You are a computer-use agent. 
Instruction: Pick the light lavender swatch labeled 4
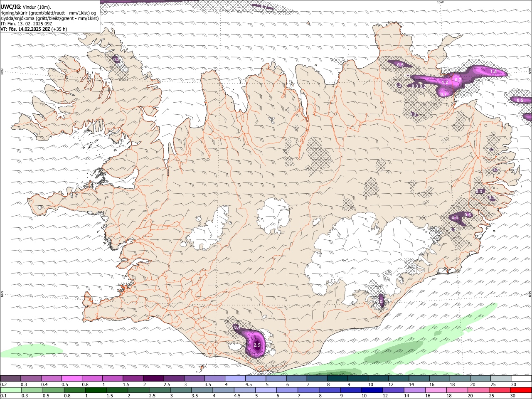pos(235,379)
